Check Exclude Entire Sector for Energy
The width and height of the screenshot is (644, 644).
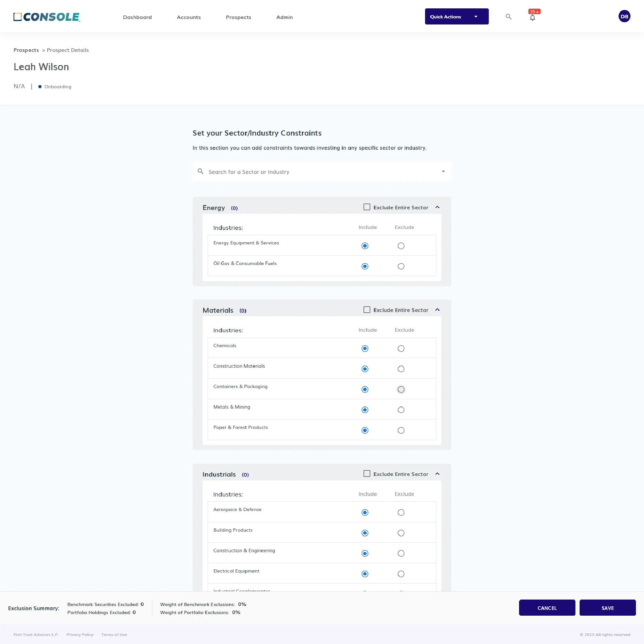367,207
